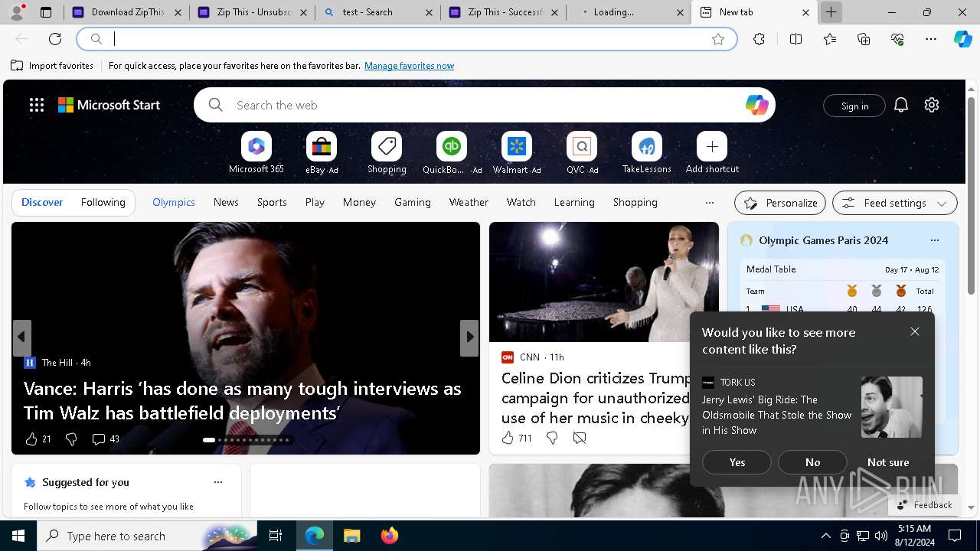
Task: Open the Collections toolbar icon
Action: 864,39
